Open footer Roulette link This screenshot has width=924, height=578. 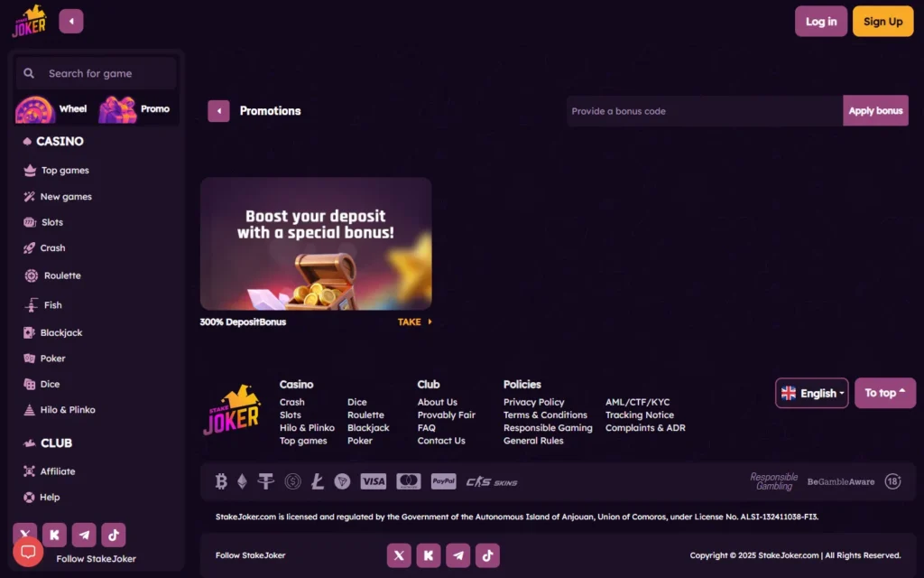[x=366, y=415]
